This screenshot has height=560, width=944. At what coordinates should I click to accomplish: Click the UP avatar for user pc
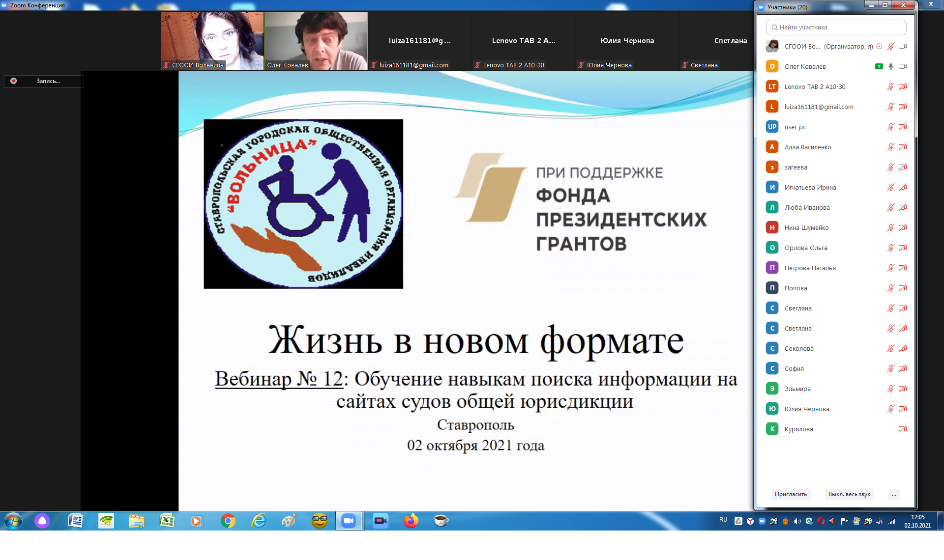point(772,127)
